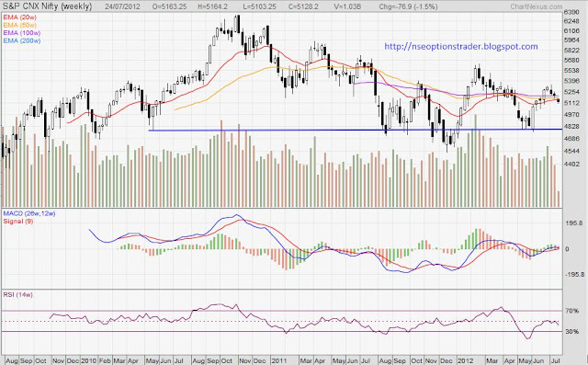Click the 'EMA (50w)' legend entry
The image size is (588, 365).
click(x=20, y=25)
